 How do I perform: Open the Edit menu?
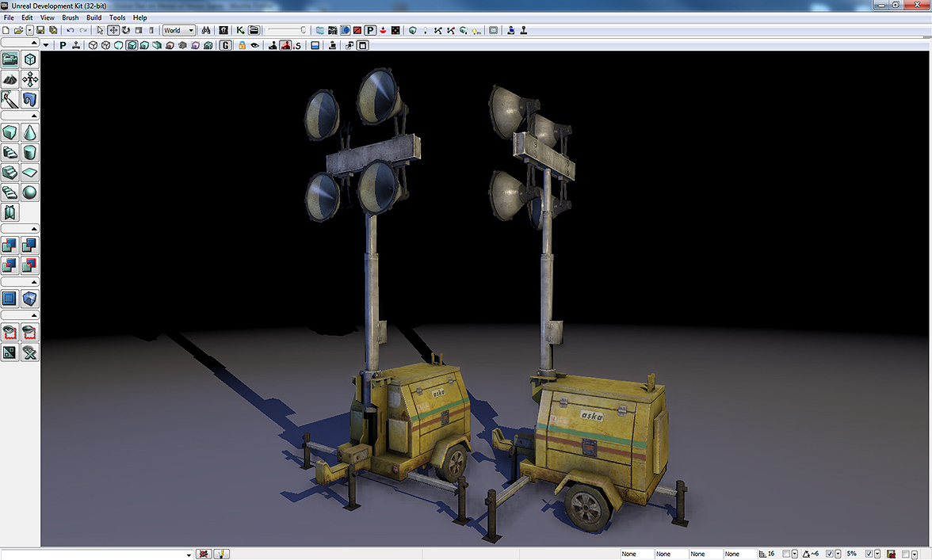[27, 17]
